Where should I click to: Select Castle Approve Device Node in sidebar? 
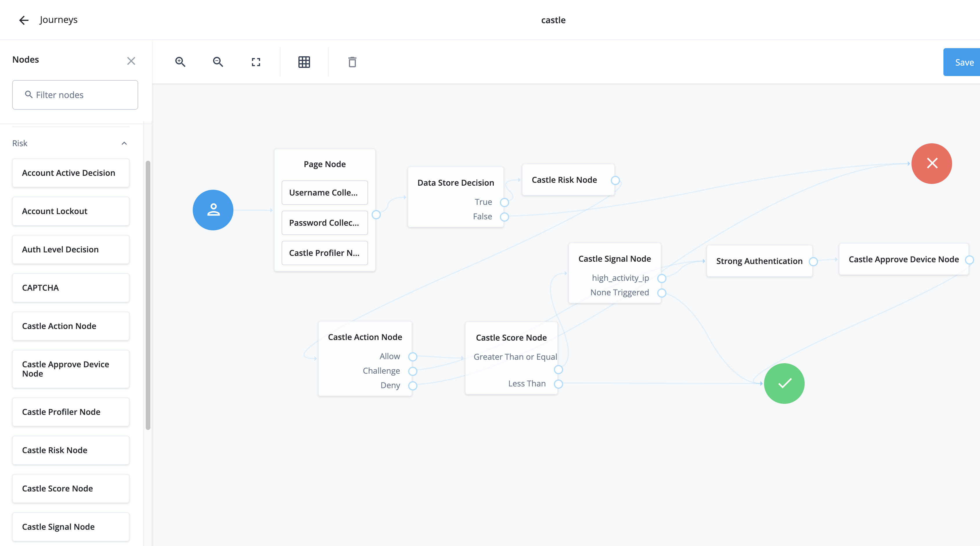[71, 369]
